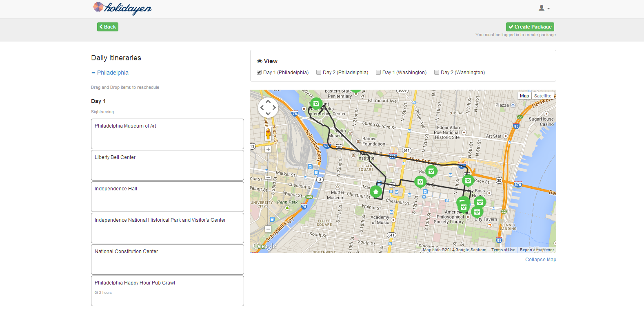This screenshot has height=311, width=644.
Task: Click the green Back button
Action: (108, 27)
